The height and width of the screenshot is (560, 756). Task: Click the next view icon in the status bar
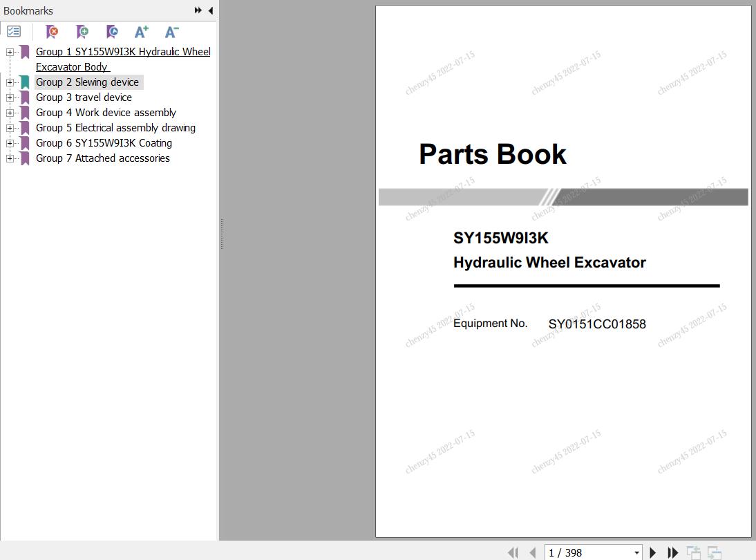pyautogui.click(x=714, y=552)
